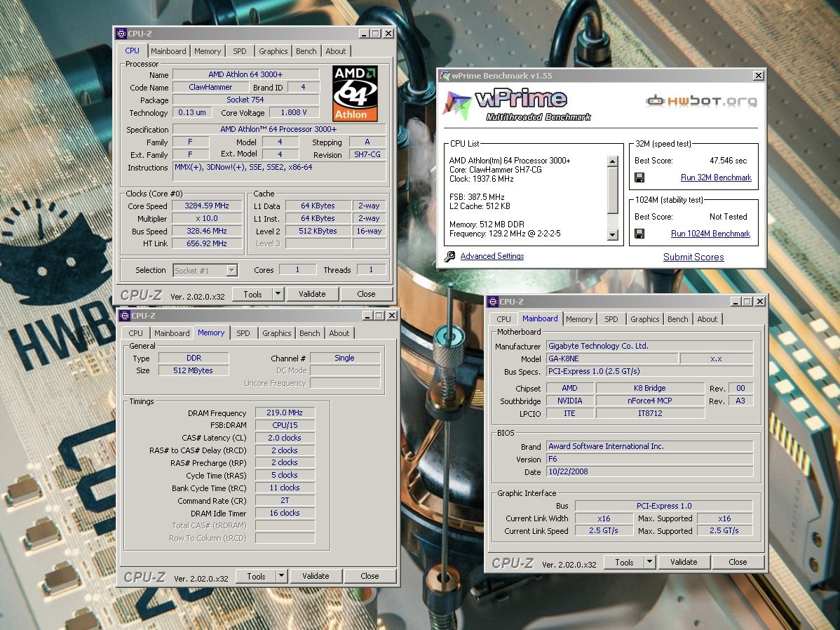This screenshot has width=840, height=630.
Task: Open Memory tab in top CPU-Z window
Action: 208,51
